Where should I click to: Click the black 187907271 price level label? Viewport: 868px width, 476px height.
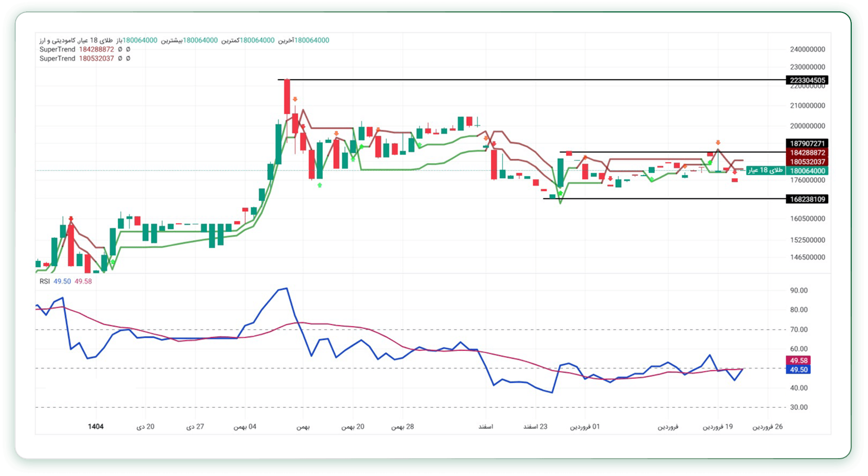click(807, 144)
